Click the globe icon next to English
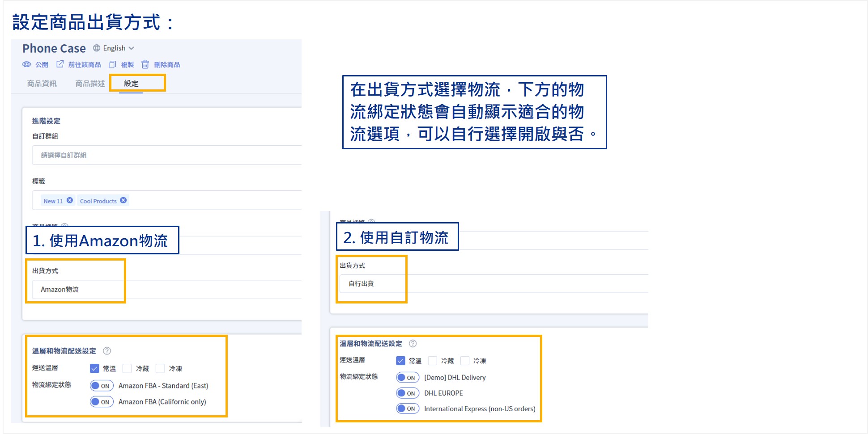Image resolution: width=868 pixels, height=434 pixels. [x=97, y=48]
